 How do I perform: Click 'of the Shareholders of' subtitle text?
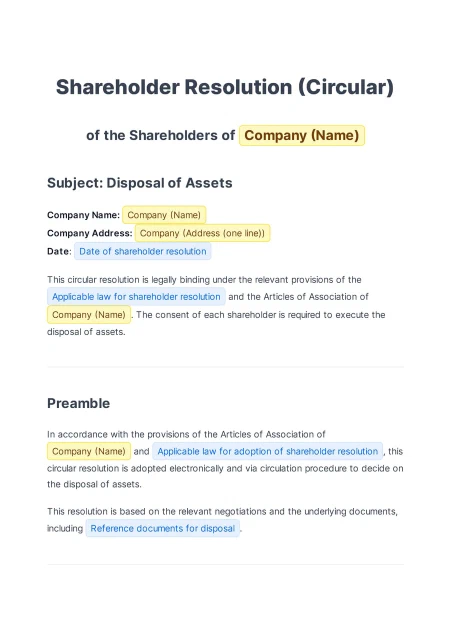click(160, 135)
